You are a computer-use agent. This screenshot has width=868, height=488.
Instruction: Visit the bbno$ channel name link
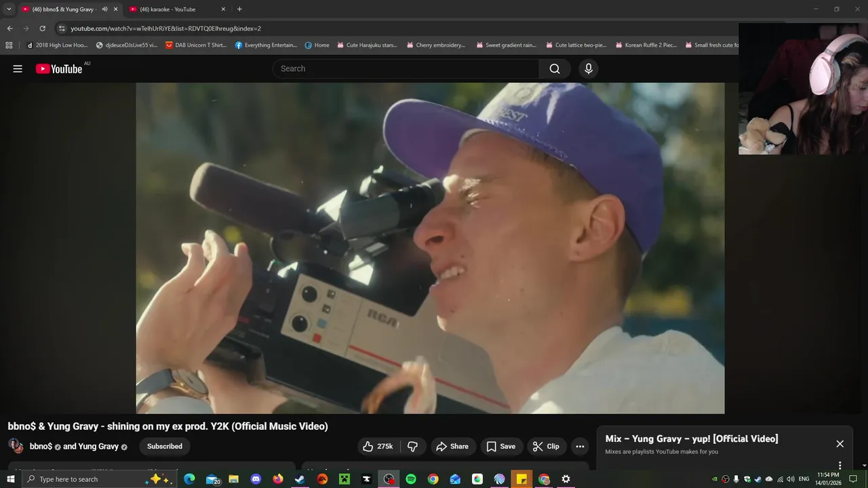pos(41,447)
